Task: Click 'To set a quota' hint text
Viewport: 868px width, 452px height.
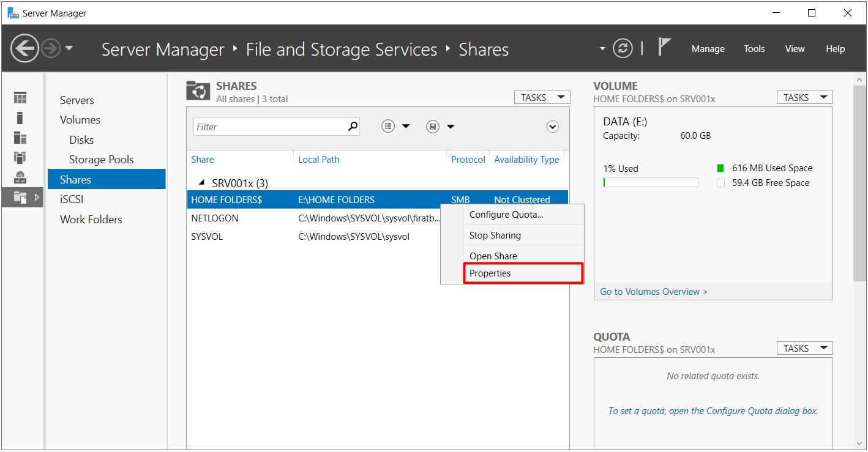Action: (x=713, y=411)
